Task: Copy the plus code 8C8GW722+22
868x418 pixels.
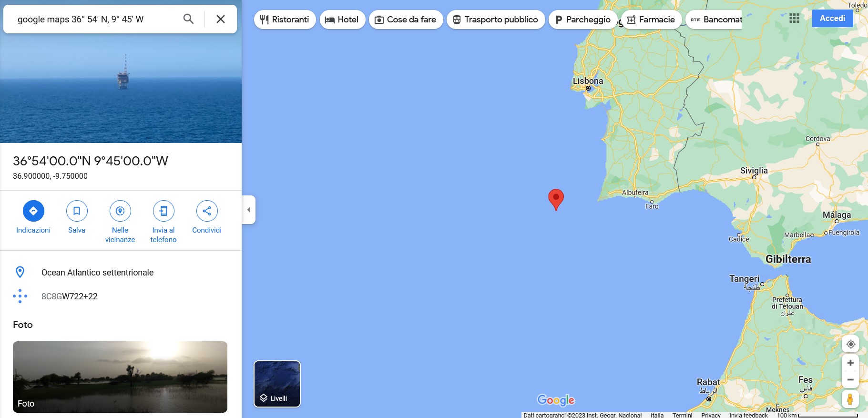Action: [x=70, y=296]
